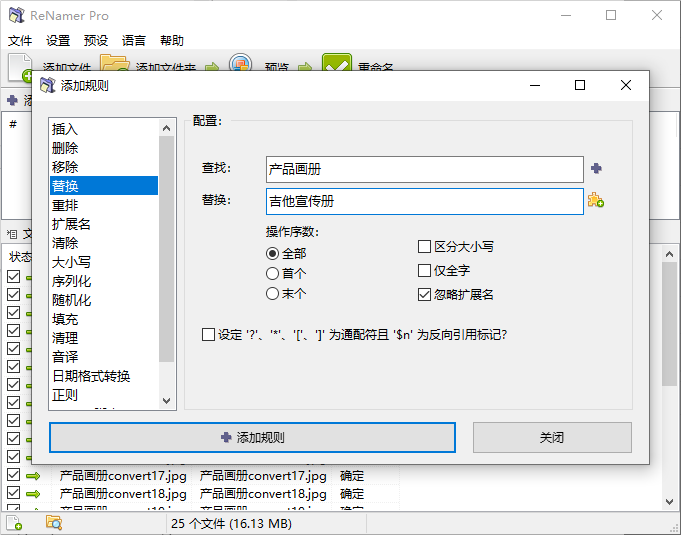Close the 添加规则 dialog with X

[x=626, y=85]
